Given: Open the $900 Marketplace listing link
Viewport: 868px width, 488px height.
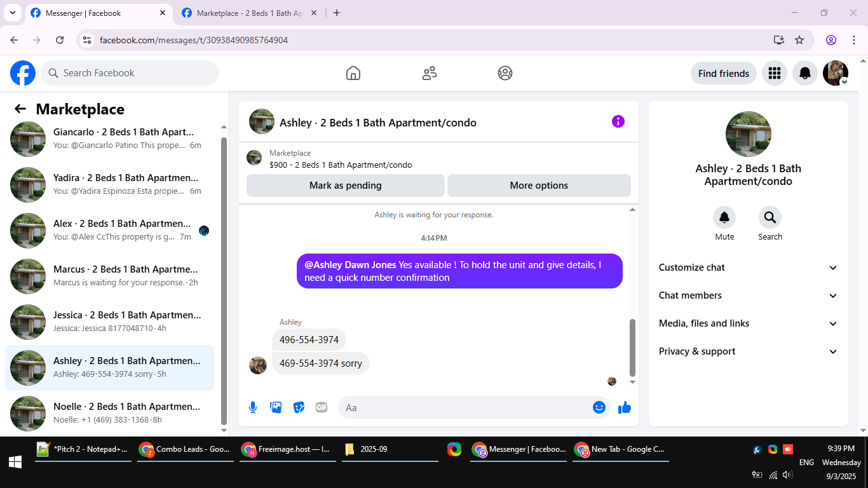Looking at the screenshot, I should (341, 165).
